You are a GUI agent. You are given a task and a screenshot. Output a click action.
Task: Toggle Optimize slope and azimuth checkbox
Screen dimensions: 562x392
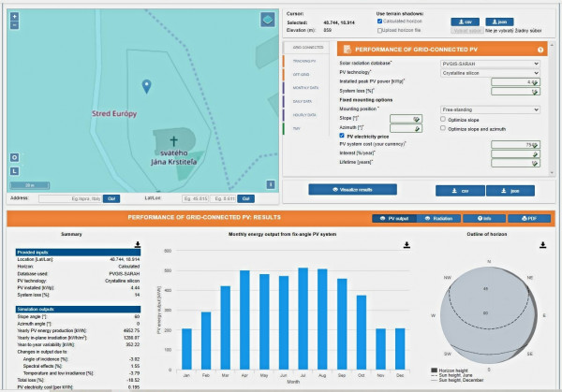[x=443, y=128]
